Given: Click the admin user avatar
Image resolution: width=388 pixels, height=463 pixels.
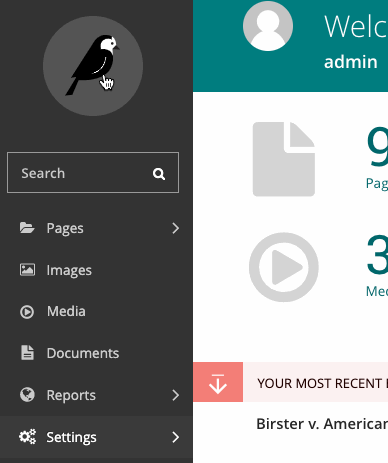Looking at the screenshot, I should tap(268, 26).
